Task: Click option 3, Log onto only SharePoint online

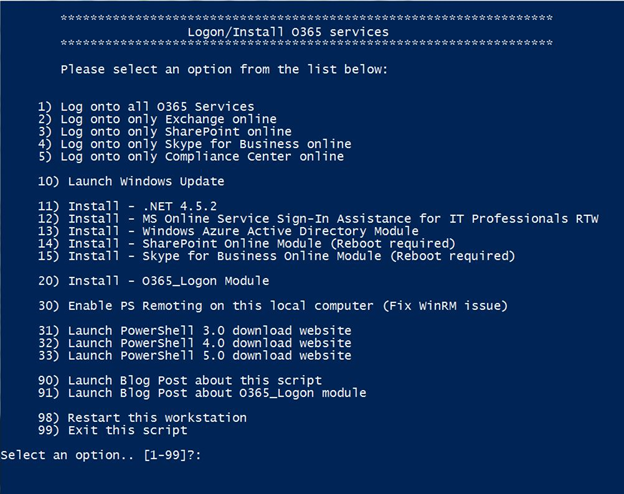Action: coord(164,131)
